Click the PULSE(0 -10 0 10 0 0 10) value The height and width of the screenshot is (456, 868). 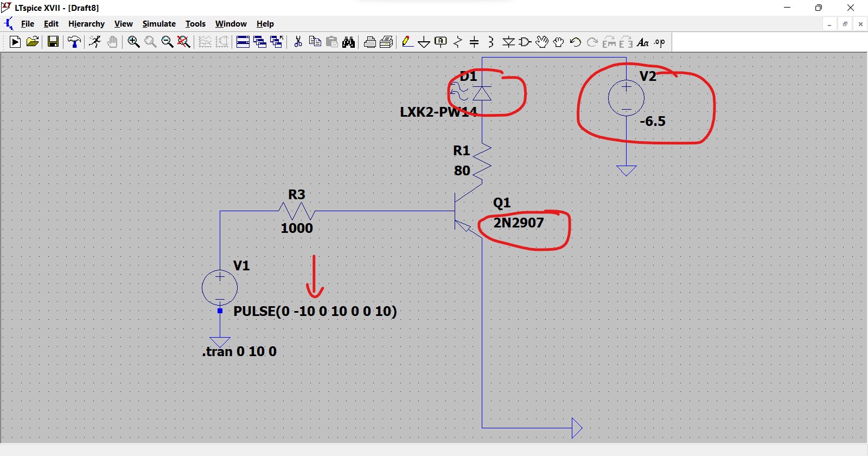[x=315, y=311]
